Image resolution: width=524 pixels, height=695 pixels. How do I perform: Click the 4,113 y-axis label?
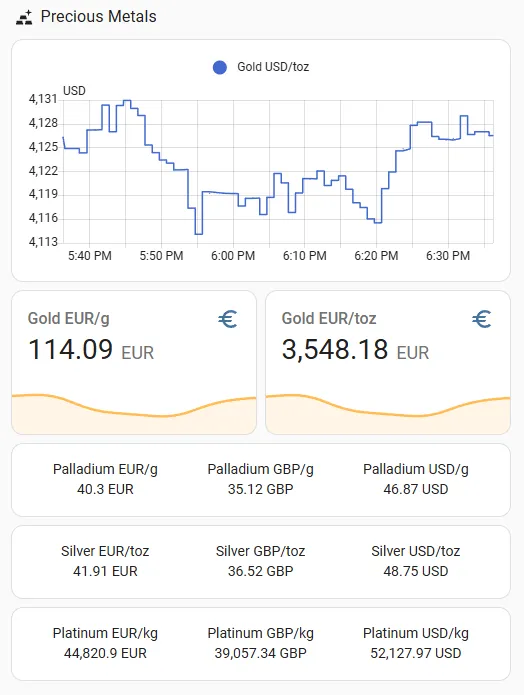pos(43,242)
